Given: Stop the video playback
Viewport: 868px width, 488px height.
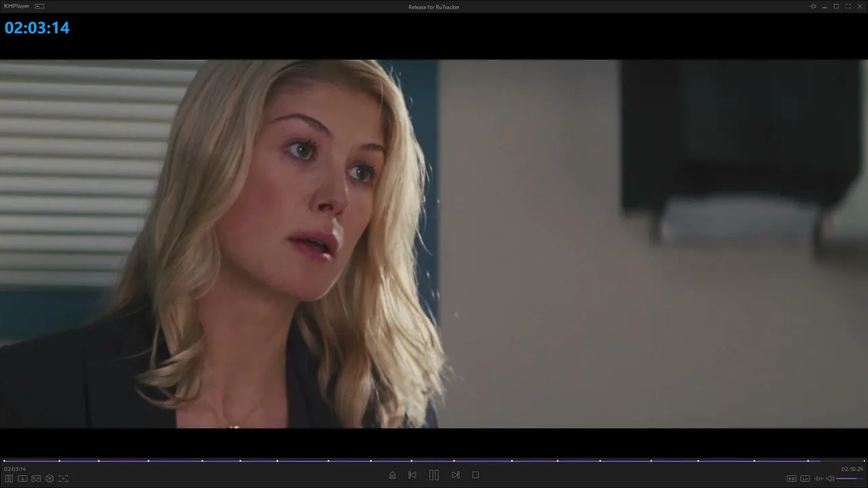Looking at the screenshot, I should (x=475, y=475).
